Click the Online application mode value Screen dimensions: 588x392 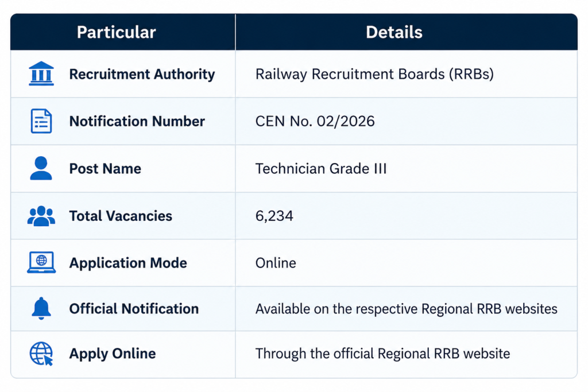click(x=276, y=263)
